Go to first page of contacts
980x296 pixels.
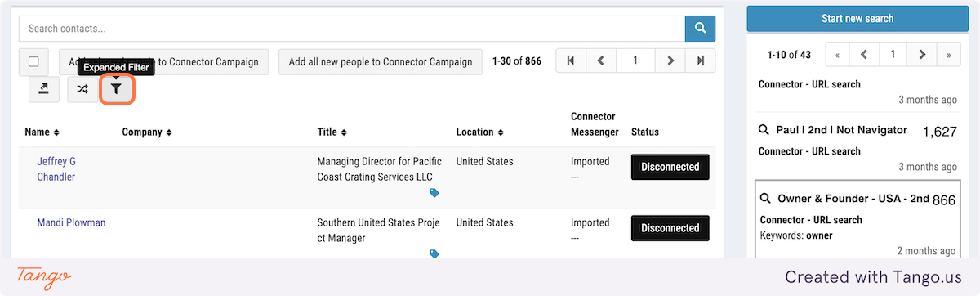570,61
